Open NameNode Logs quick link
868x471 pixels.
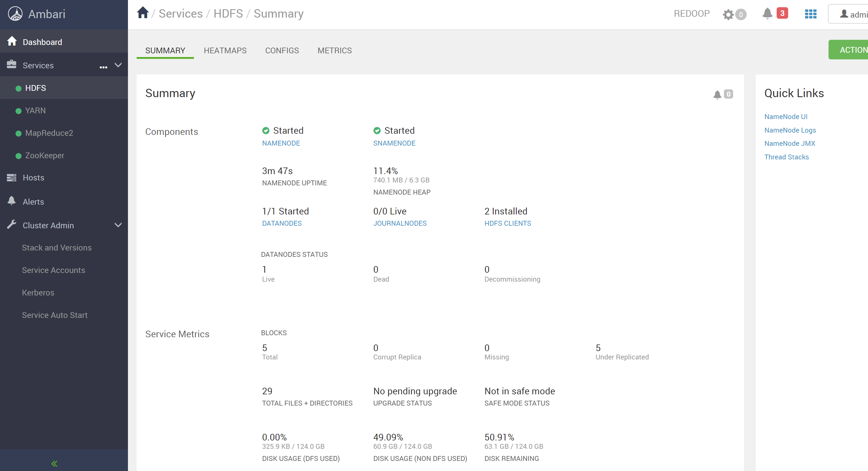[x=790, y=130]
